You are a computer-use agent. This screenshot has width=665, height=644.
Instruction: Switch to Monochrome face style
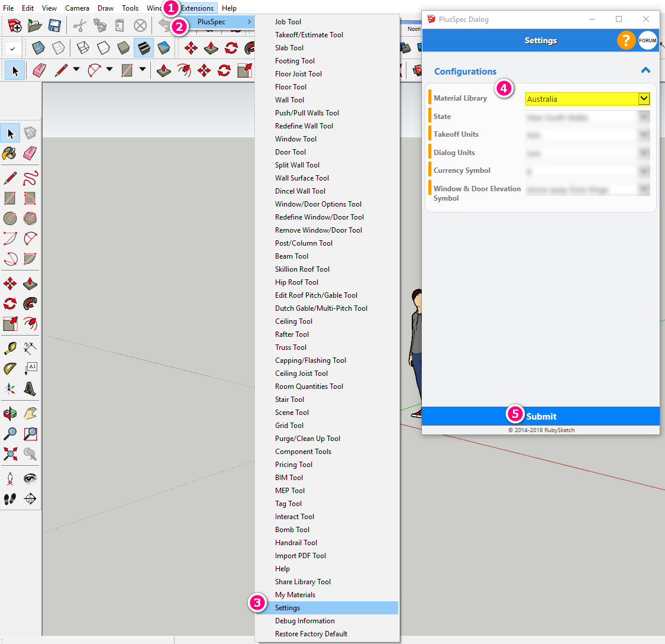point(164,47)
